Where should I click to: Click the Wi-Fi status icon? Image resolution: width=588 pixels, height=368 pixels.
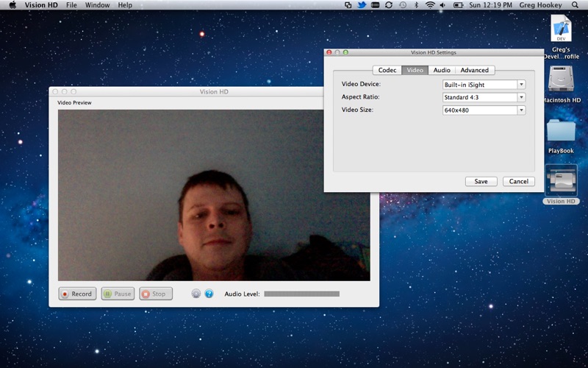[x=430, y=5]
